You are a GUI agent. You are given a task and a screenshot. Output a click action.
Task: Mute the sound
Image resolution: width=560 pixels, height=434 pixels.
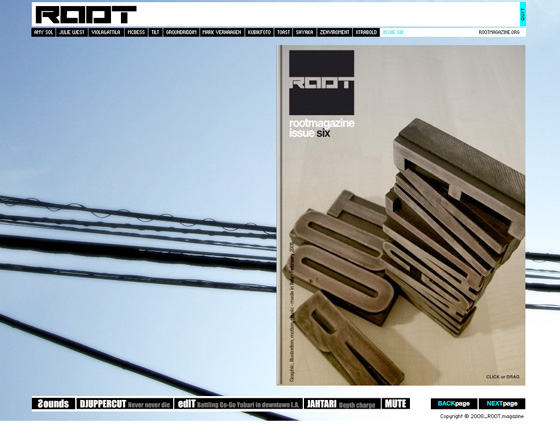(396, 404)
